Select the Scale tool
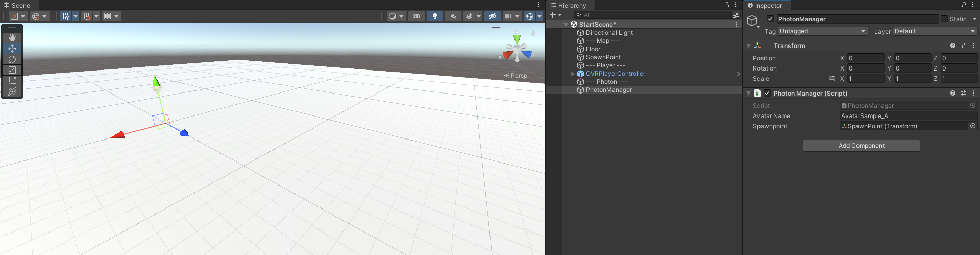This screenshot has height=255, width=980. point(12,70)
